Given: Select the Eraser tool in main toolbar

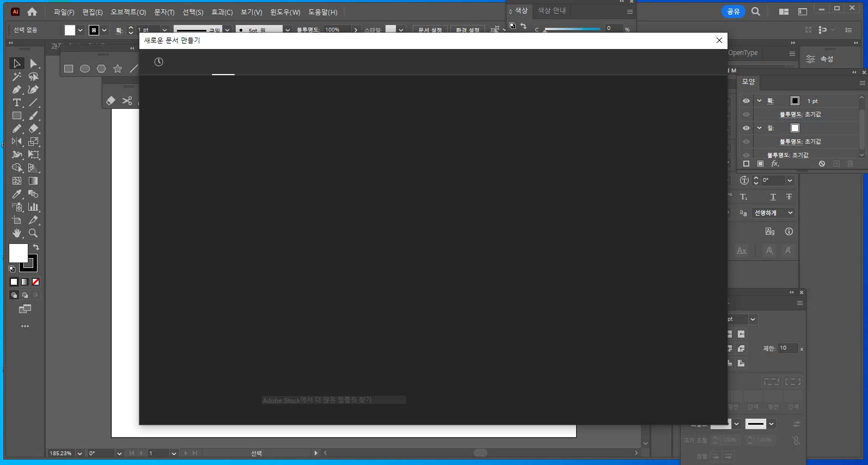Looking at the screenshot, I should coord(34,129).
